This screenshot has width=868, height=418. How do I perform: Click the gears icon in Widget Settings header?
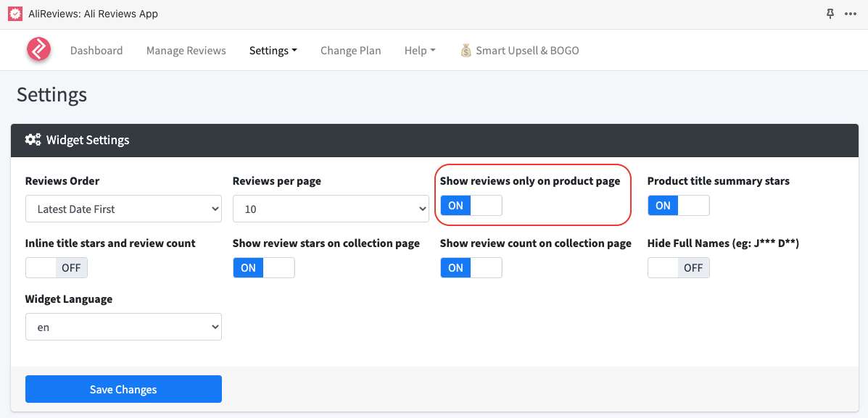pyautogui.click(x=33, y=140)
